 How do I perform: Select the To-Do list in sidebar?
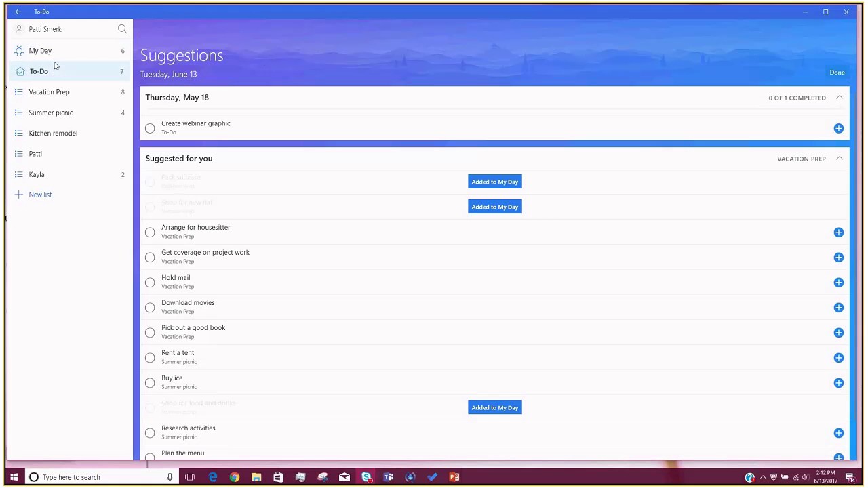[x=70, y=71]
